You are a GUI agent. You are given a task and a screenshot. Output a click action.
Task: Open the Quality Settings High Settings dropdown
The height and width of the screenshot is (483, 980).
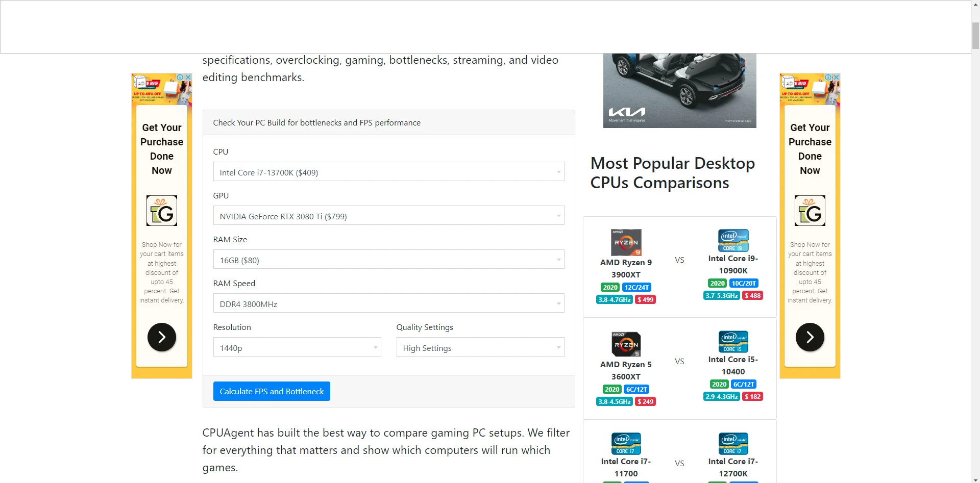click(x=480, y=347)
